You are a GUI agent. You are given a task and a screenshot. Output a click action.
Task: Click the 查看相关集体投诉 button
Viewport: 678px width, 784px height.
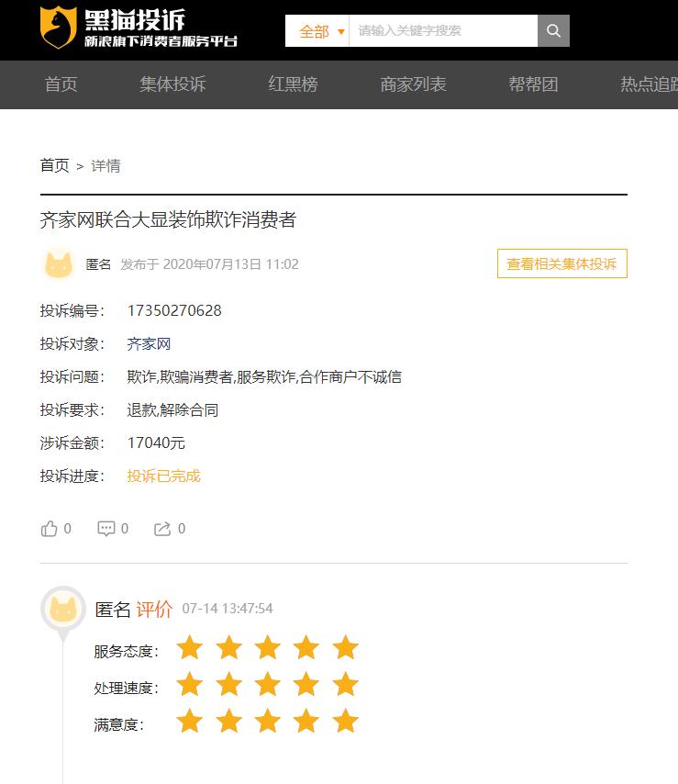(561, 263)
